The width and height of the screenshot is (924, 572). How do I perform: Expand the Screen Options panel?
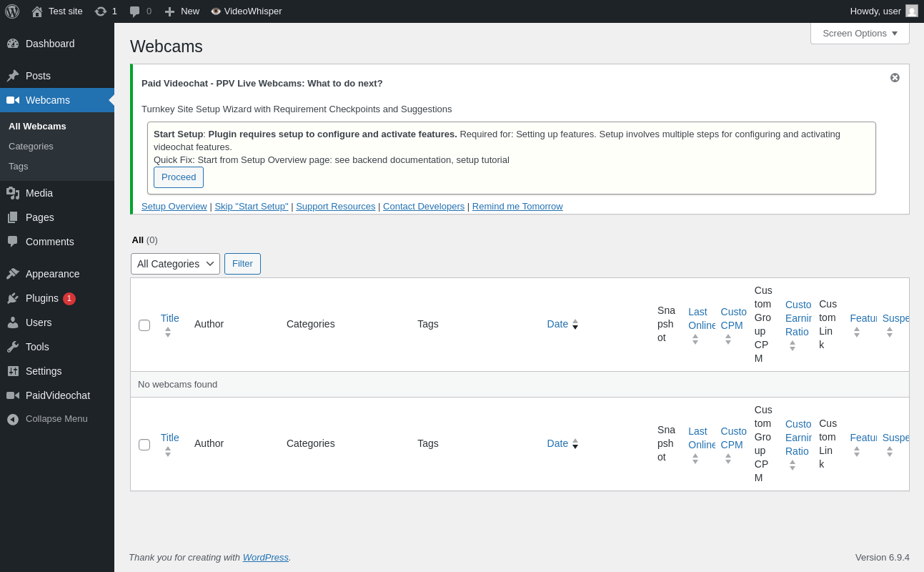click(x=860, y=33)
